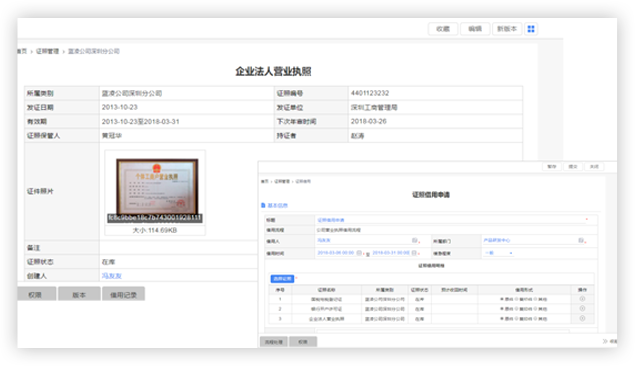
Task: Open the calendar icon for the end date
Action: [x=414, y=253]
